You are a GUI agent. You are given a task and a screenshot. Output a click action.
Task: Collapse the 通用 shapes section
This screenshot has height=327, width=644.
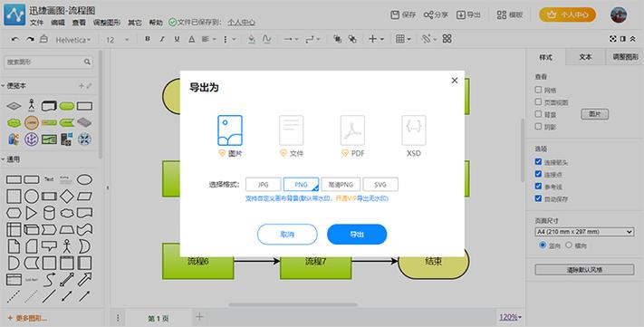click(x=11, y=159)
